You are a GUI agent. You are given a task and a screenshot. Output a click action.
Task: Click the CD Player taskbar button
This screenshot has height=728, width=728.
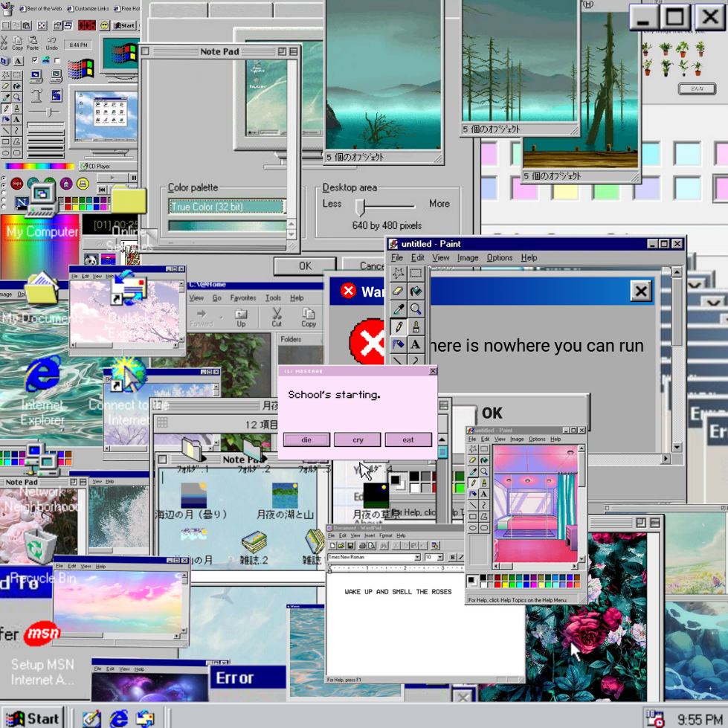[108, 167]
